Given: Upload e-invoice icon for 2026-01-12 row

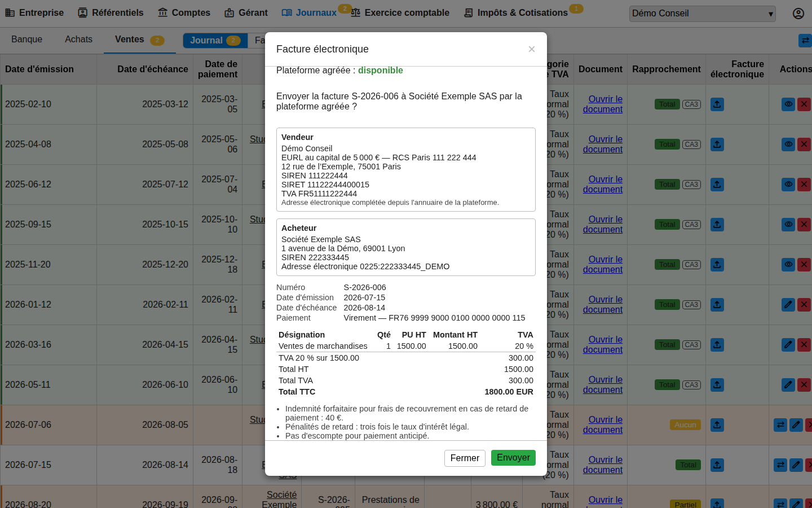Looking at the screenshot, I should [x=717, y=305].
